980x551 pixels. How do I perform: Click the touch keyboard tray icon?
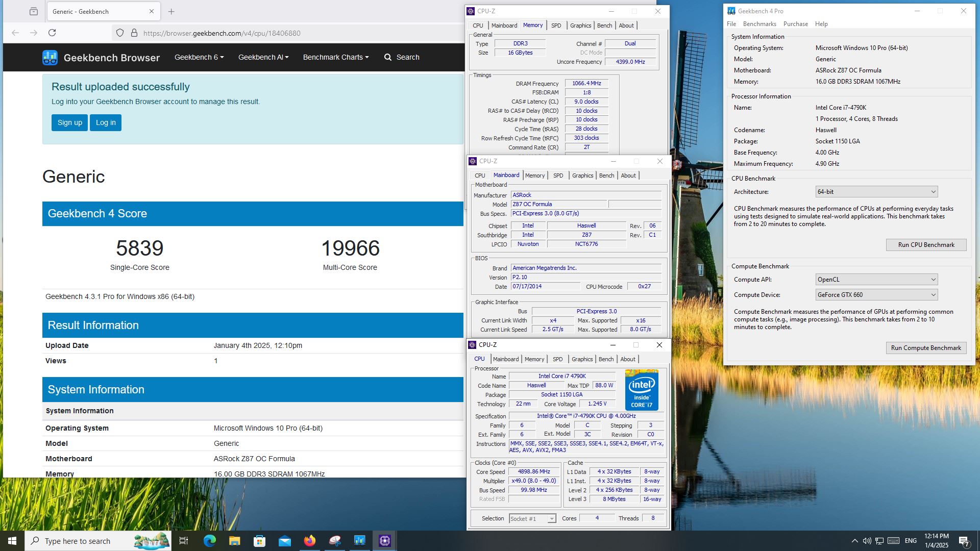[893, 541]
